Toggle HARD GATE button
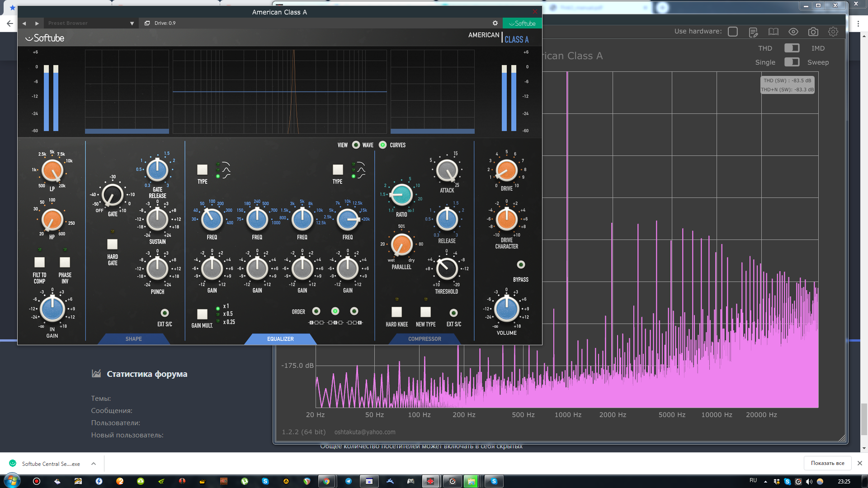This screenshot has width=868, height=488. pyautogui.click(x=112, y=244)
